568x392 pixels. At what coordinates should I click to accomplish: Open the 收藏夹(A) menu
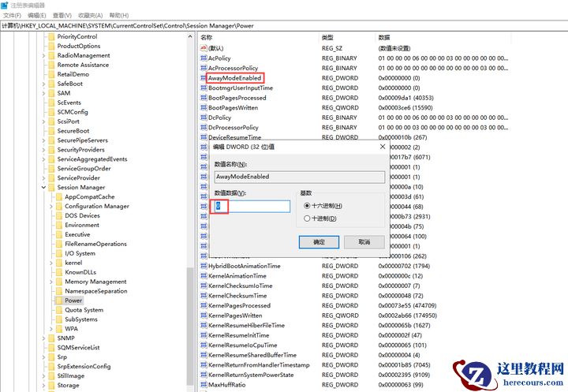pos(90,15)
